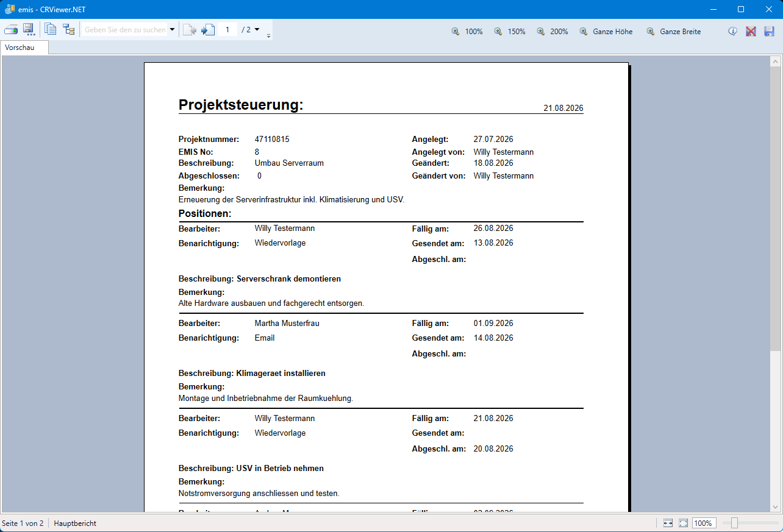Image resolution: width=783 pixels, height=532 pixels.
Task: Click 'Beschreibung: USV in Betrieb nehmen' line
Action: pos(251,468)
